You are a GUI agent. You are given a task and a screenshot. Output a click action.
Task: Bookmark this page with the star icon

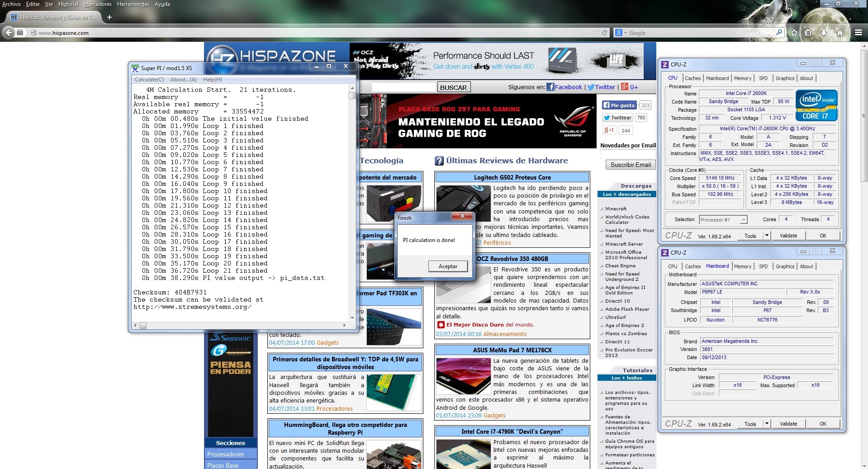click(794, 33)
